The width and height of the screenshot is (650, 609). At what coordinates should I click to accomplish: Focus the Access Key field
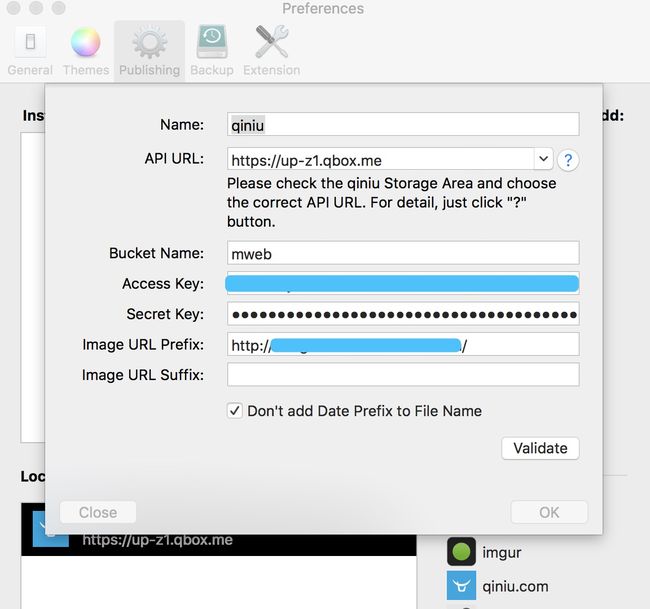click(403, 284)
